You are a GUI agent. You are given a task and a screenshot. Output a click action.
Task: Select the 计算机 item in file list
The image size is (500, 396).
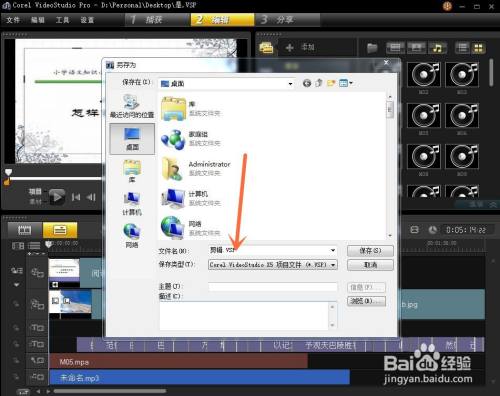(191, 198)
